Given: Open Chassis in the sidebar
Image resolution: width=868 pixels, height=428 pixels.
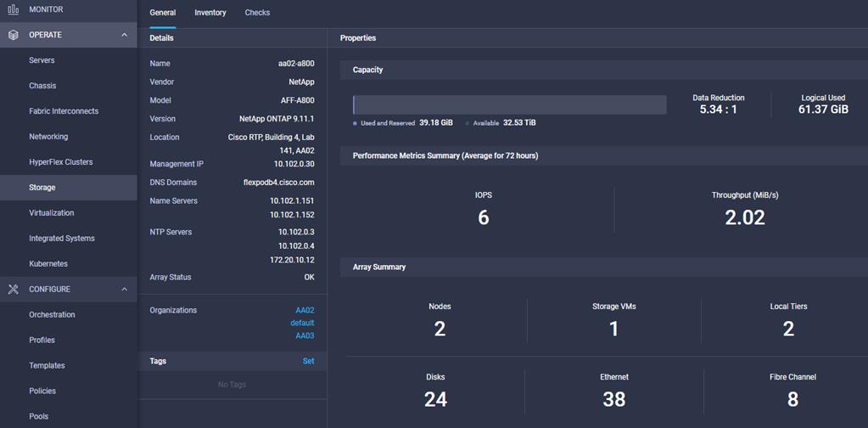Looking at the screenshot, I should (x=42, y=86).
